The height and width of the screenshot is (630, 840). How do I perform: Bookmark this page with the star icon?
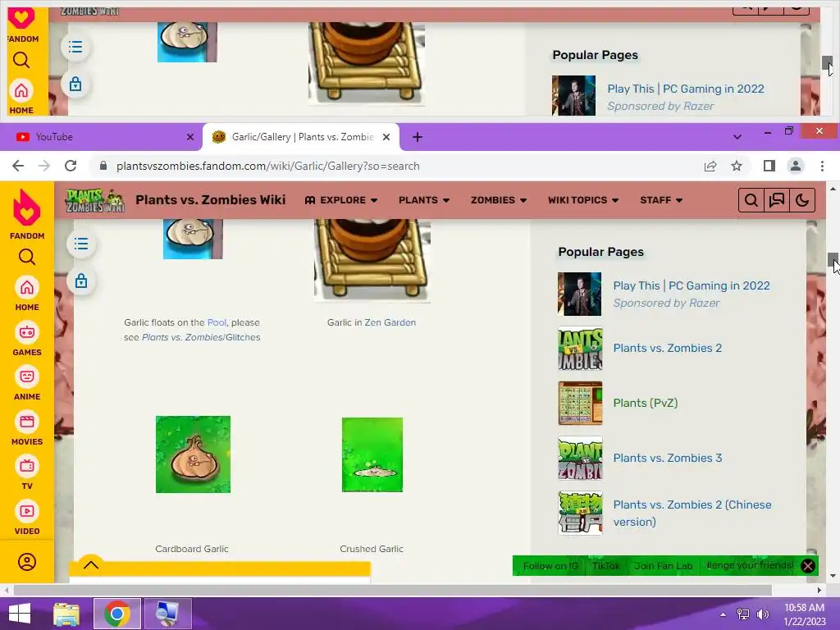click(x=737, y=166)
